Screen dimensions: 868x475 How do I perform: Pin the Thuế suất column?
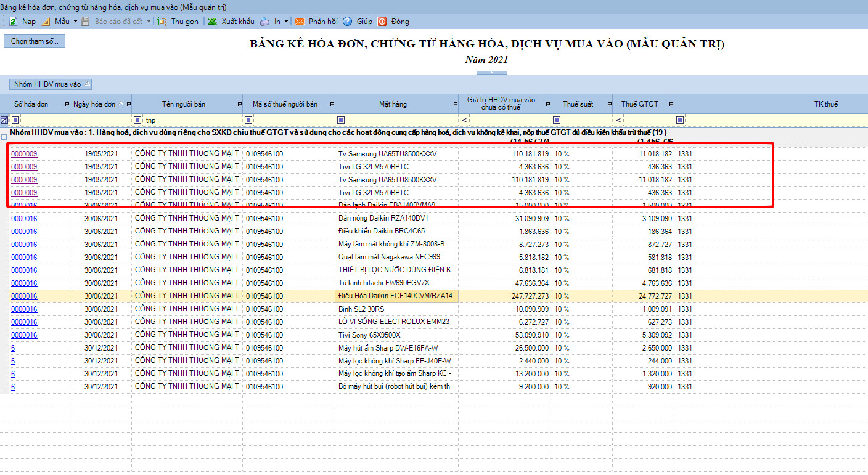[609, 104]
